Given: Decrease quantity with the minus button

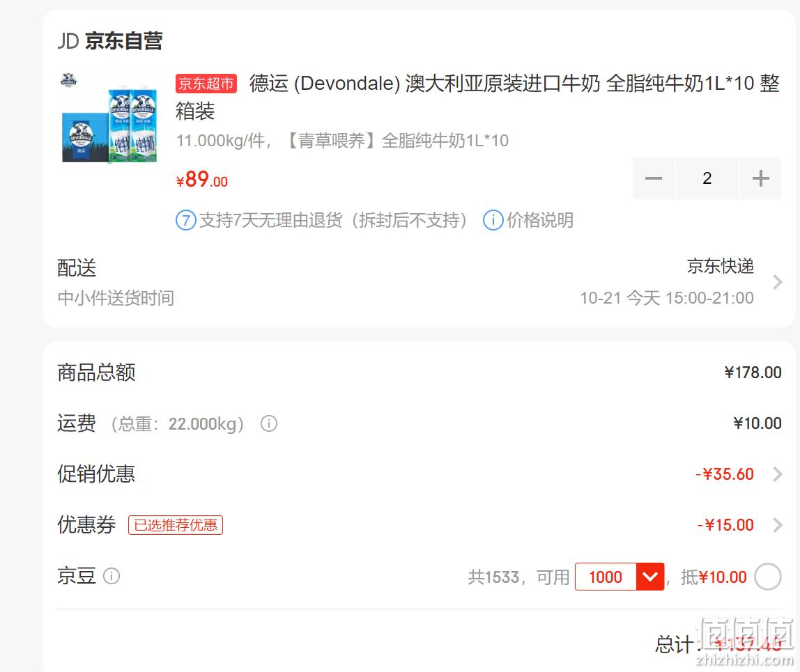Looking at the screenshot, I should click(x=654, y=178).
